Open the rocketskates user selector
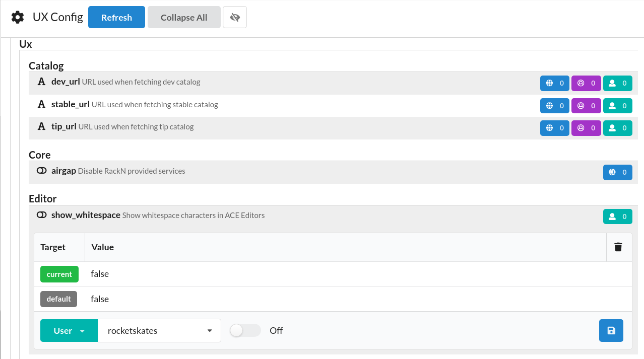The height and width of the screenshot is (359, 644). click(159, 331)
